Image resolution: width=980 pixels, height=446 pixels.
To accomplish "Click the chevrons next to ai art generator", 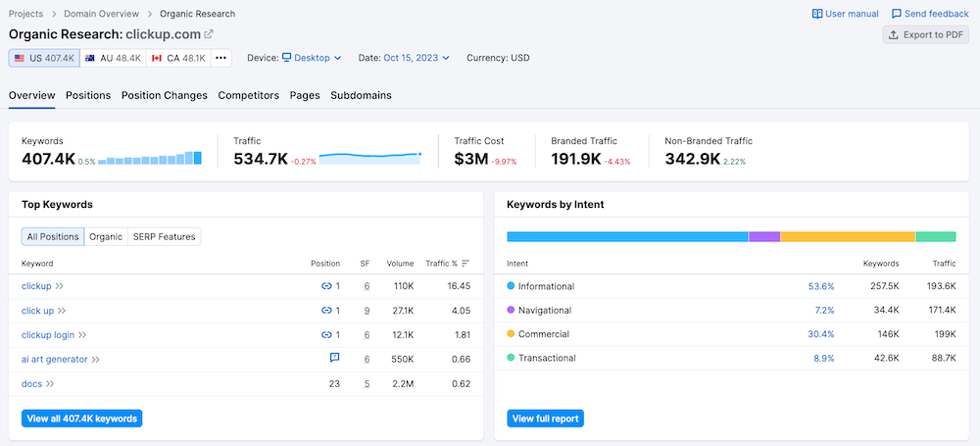I will [96, 359].
